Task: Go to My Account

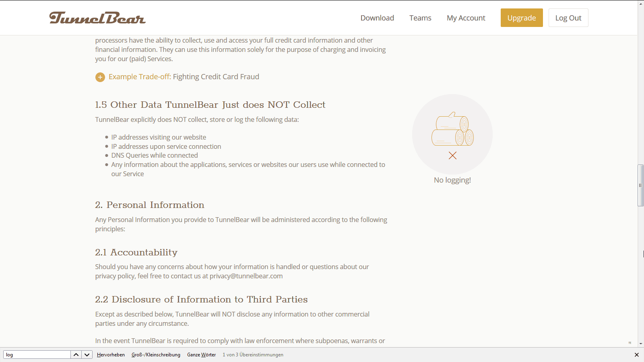Action: click(466, 18)
